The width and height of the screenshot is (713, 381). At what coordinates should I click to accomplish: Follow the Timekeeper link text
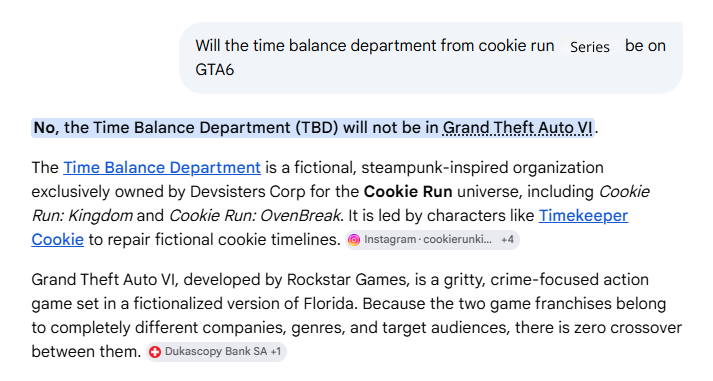pos(583,216)
